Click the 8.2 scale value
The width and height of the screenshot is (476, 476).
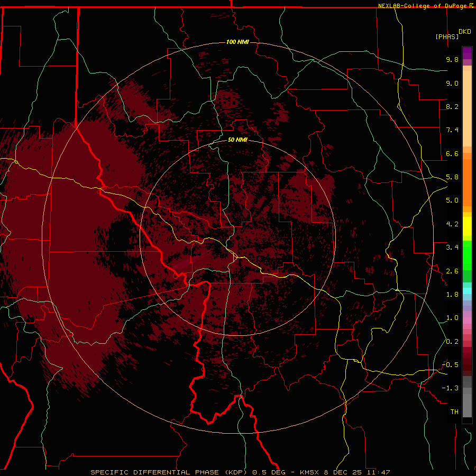452,106
